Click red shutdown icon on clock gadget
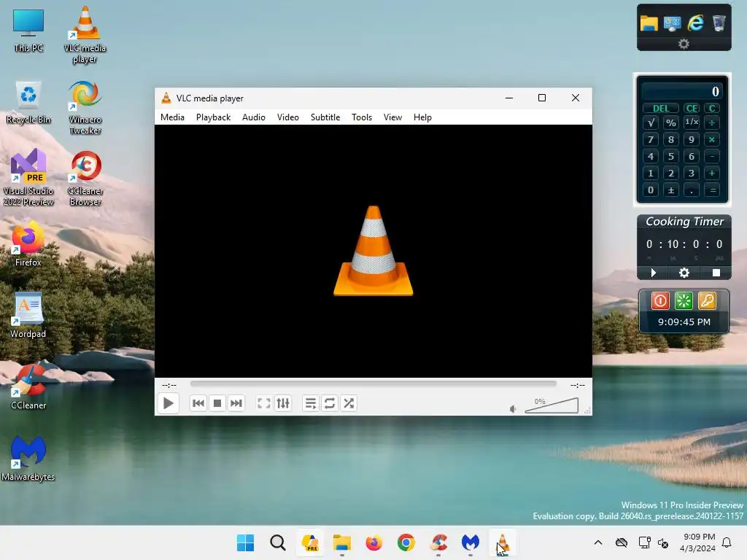 (660, 301)
